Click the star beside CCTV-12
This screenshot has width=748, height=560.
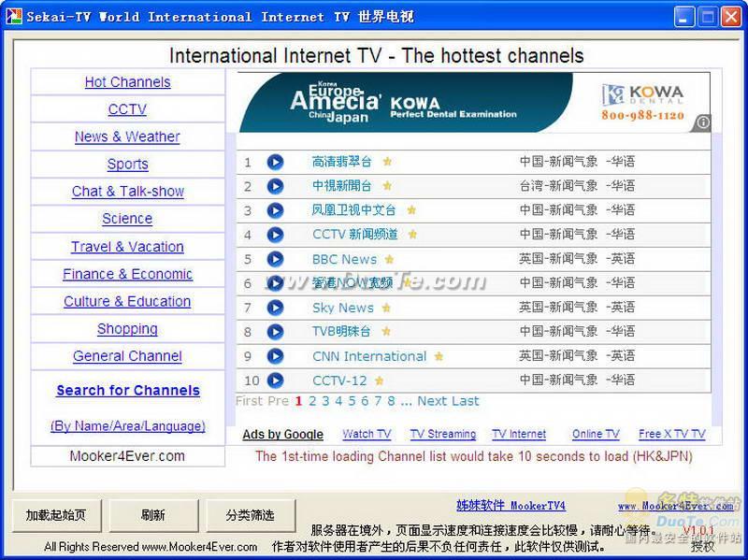380,381
